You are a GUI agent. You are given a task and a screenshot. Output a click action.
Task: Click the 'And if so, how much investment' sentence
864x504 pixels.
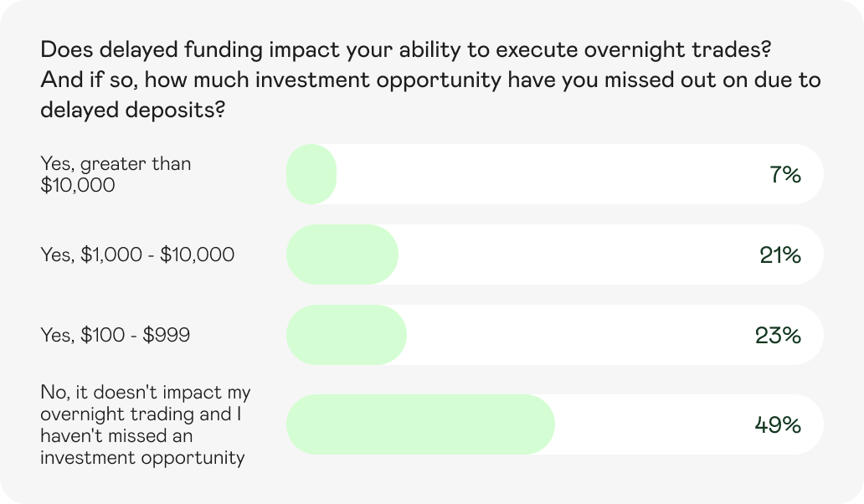pos(429,80)
